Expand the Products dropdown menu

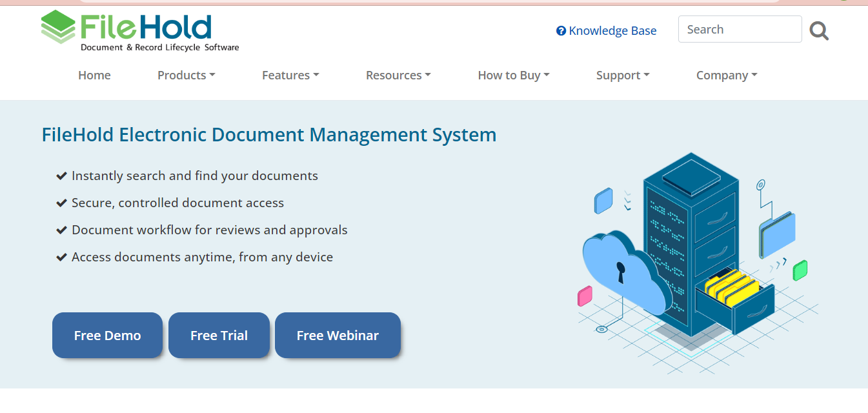pyautogui.click(x=187, y=76)
